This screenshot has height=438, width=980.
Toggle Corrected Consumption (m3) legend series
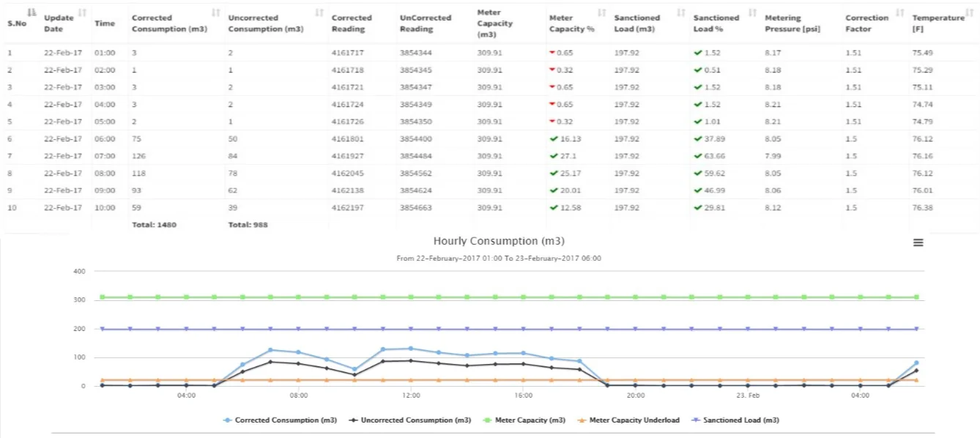coord(281,420)
